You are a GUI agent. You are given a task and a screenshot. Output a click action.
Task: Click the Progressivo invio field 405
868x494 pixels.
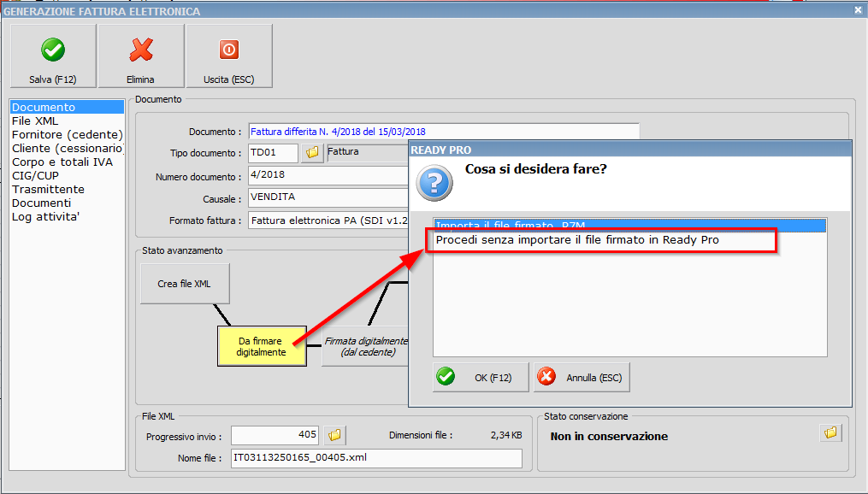tap(275, 435)
